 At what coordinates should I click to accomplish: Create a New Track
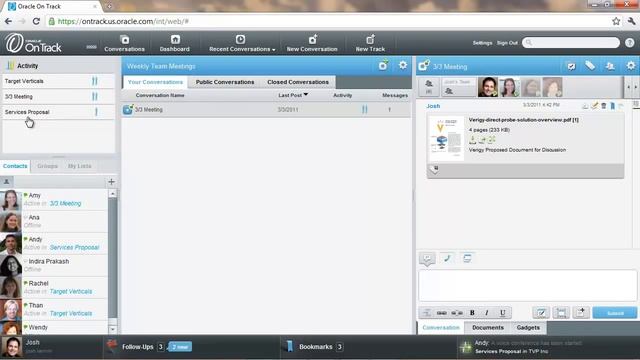370,44
